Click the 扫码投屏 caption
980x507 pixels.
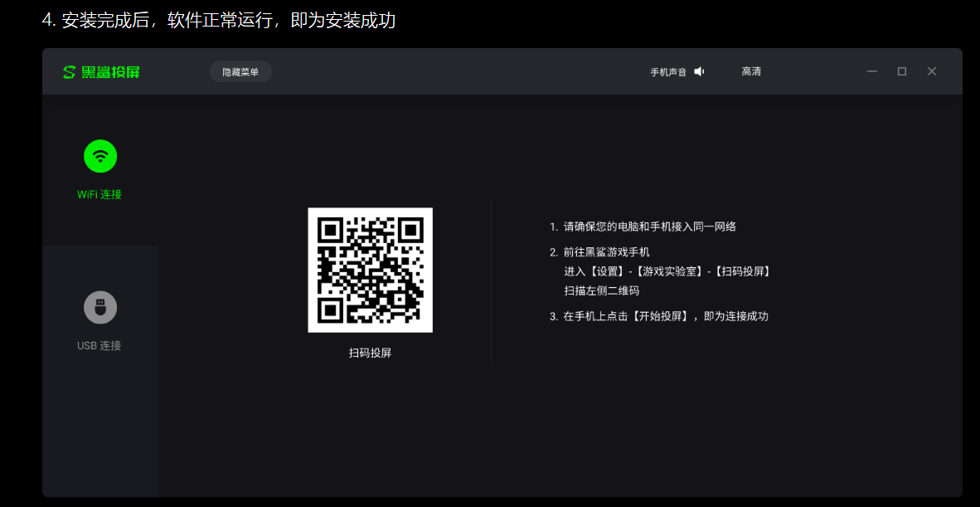[x=370, y=353]
